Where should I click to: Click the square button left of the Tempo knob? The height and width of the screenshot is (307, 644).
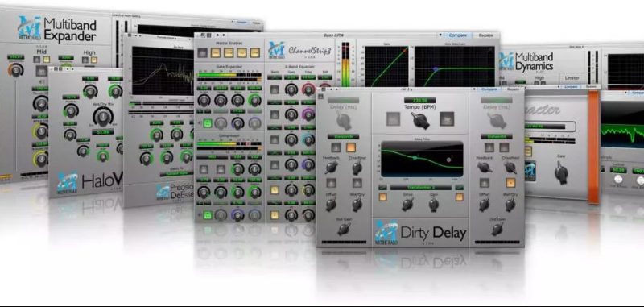(x=394, y=118)
